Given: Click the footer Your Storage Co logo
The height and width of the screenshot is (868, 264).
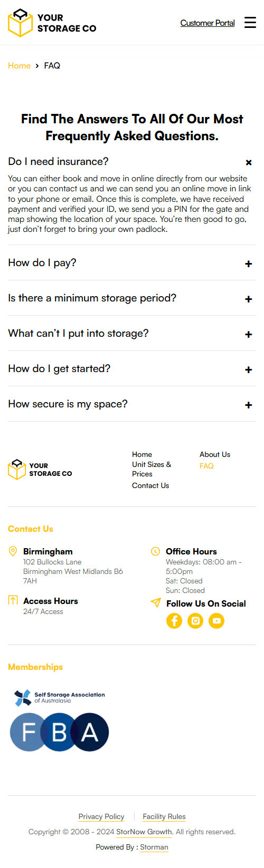Looking at the screenshot, I should (x=40, y=469).
